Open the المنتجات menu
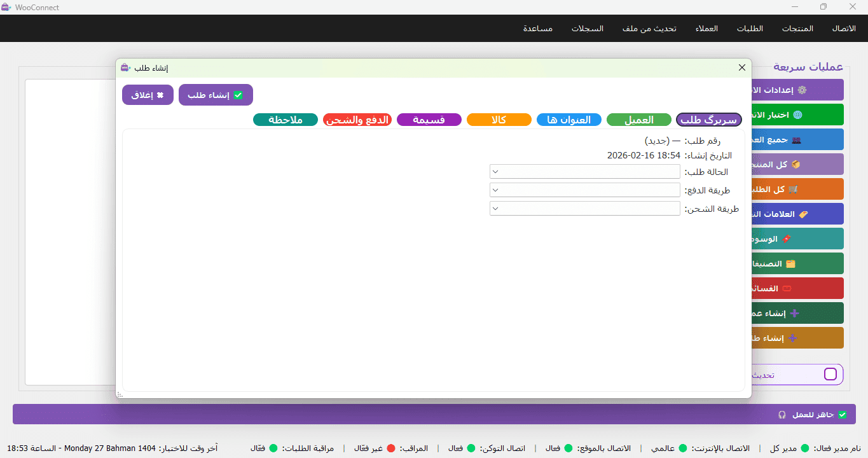The height and width of the screenshot is (458, 868). tap(797, 29)
